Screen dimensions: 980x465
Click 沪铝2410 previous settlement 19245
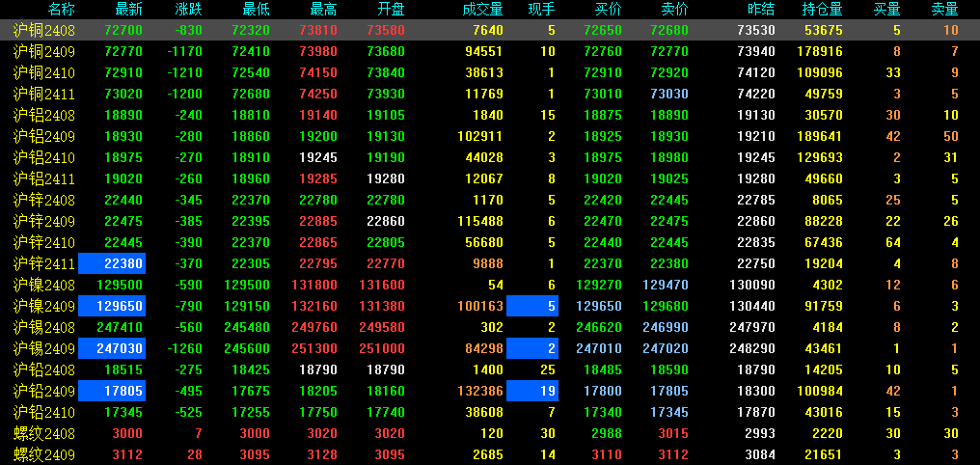[x=756, y=157]
